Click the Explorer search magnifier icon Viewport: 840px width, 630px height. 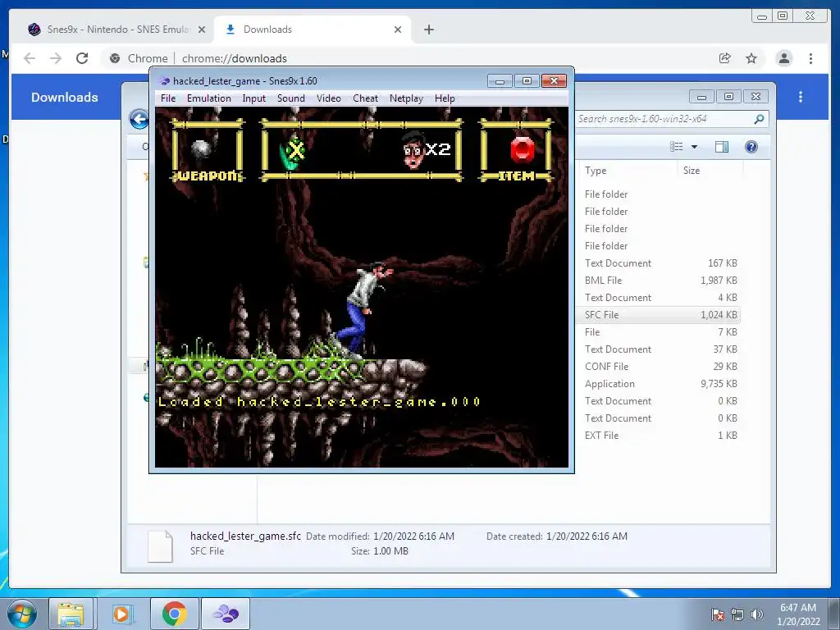coord(759,119)
